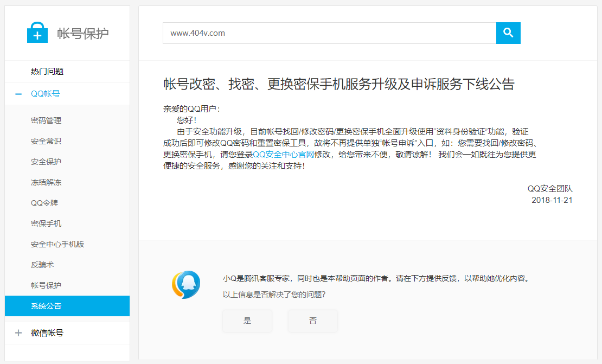
Task: Open the 帐号保护 sidebar sub-item
Action: 46,285
